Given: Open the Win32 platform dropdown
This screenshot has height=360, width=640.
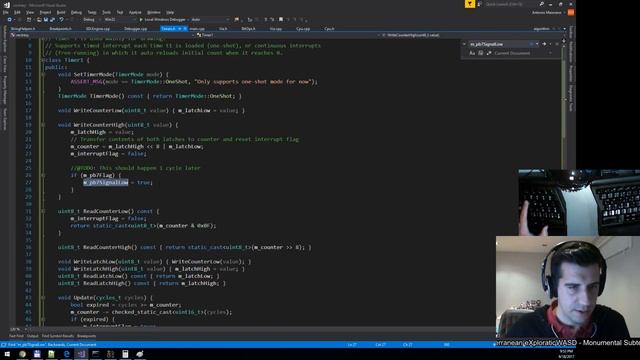Looking at the screenshot, I should (119, 20).
